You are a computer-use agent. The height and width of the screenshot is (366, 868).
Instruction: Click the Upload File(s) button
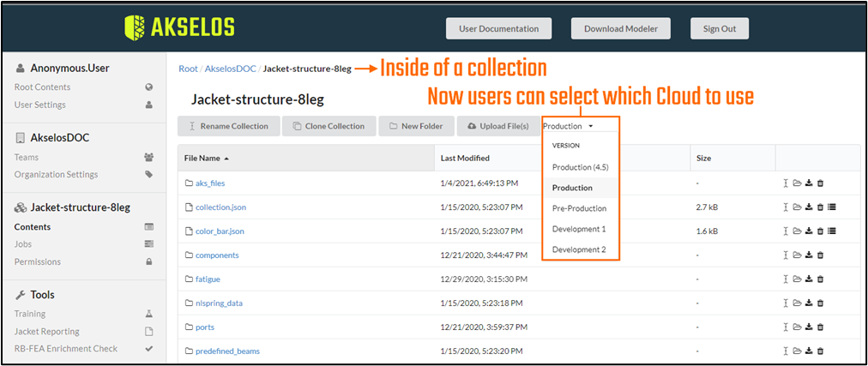click(x=498, y=126)
